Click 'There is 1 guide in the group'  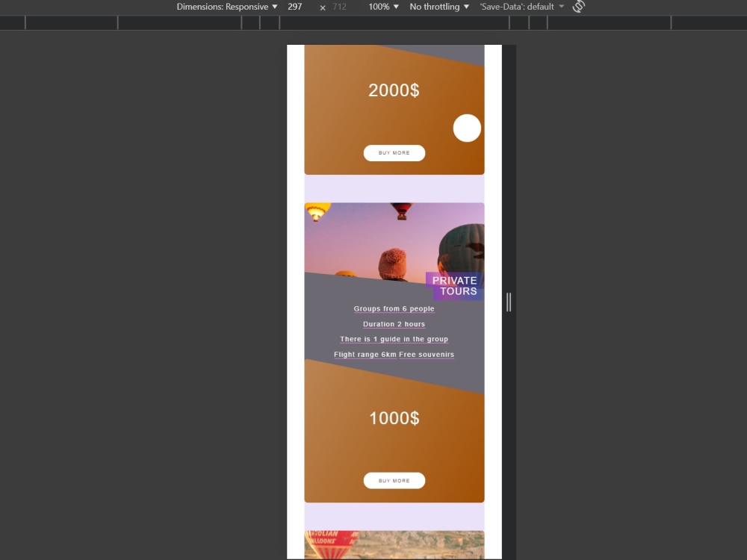pyautogui.click(x=394, y=339)
